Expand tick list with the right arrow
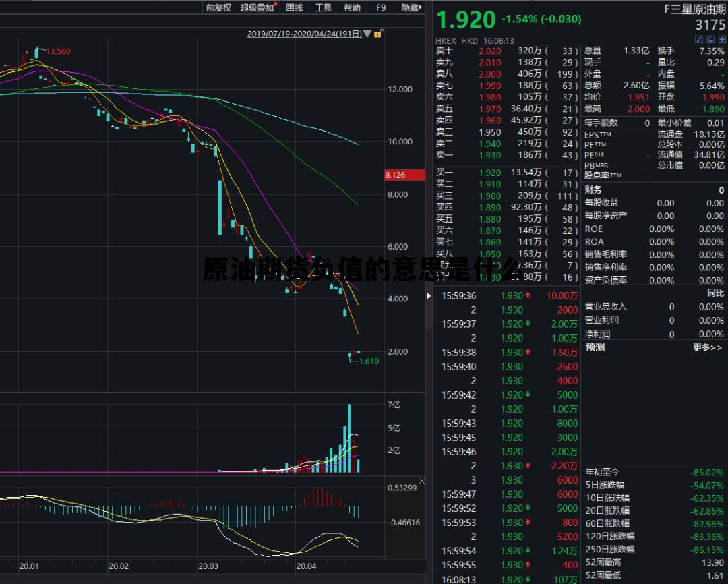 click(x=429, y=295)
